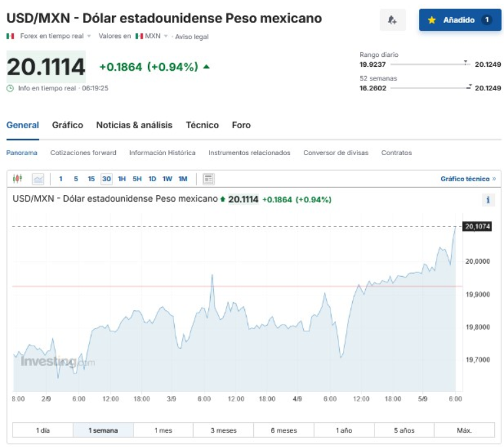Select the candlestick chart type icon
The height and width of the screenshot is (447, 504).
coord(18,179)
